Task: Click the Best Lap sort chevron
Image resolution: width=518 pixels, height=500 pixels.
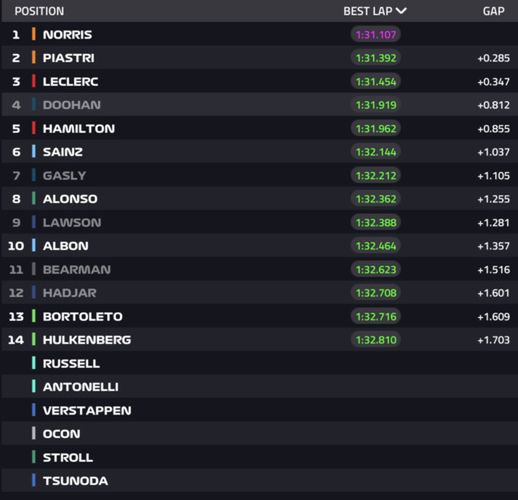Action: 401,11
